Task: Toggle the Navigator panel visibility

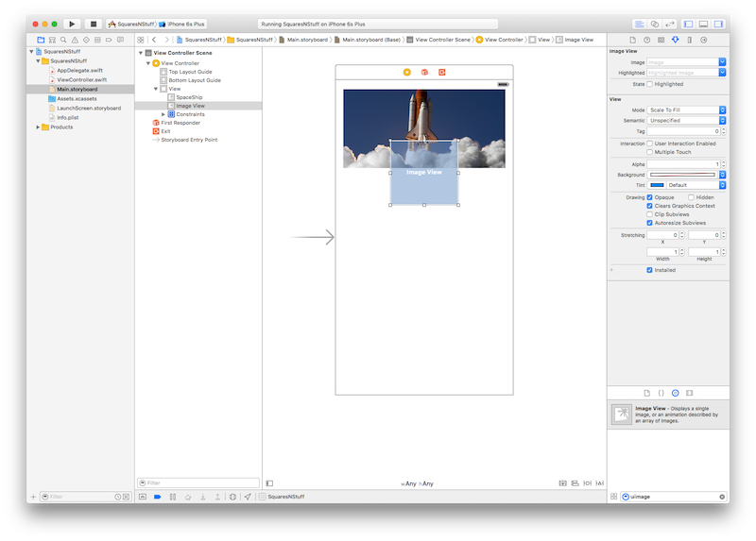Action: 689,24
